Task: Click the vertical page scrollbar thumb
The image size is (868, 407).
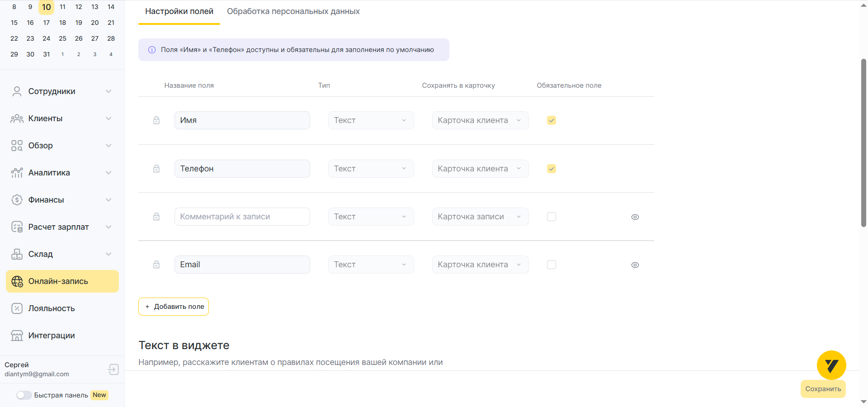Action: point(863,142)
